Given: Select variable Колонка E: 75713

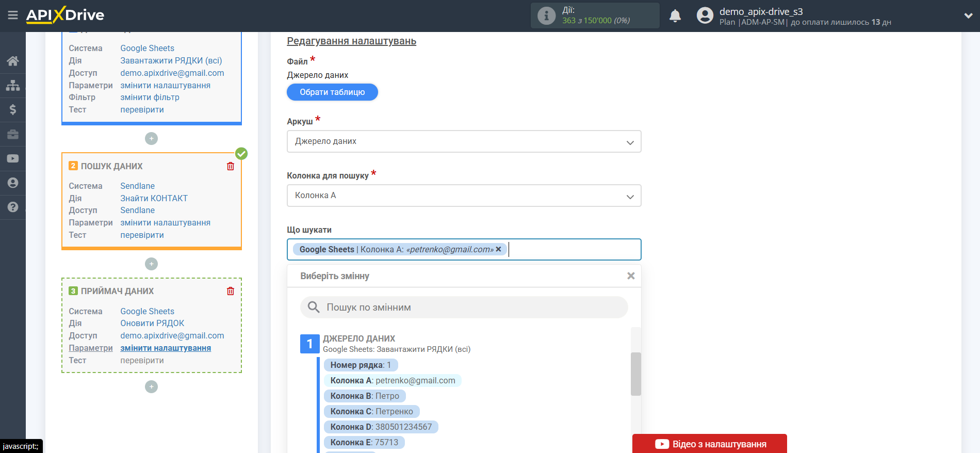Looking at the screenshot, I should 364,443.
